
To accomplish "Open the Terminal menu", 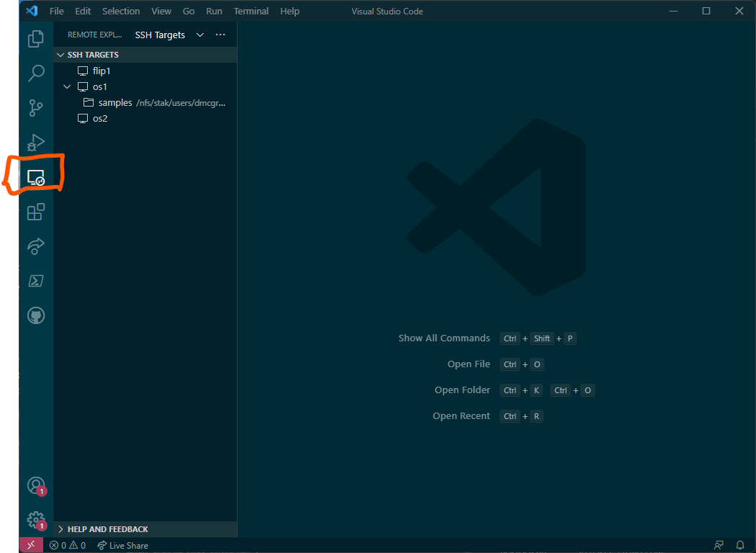I will click(251, 11).
